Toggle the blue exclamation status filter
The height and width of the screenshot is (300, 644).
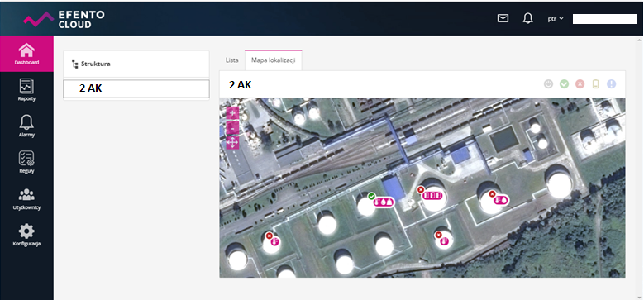coord(612,84)
